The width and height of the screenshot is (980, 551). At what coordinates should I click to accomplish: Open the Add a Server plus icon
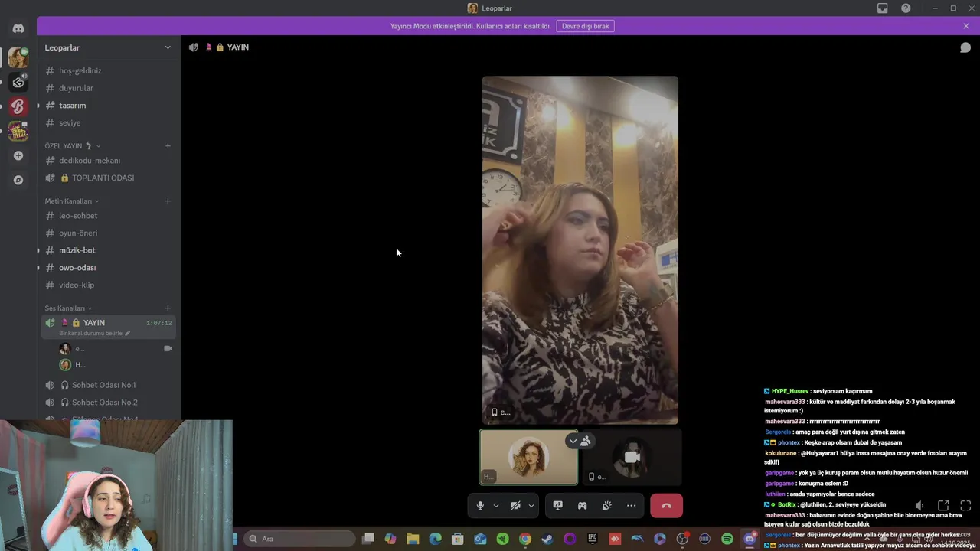tap(18, 155)
